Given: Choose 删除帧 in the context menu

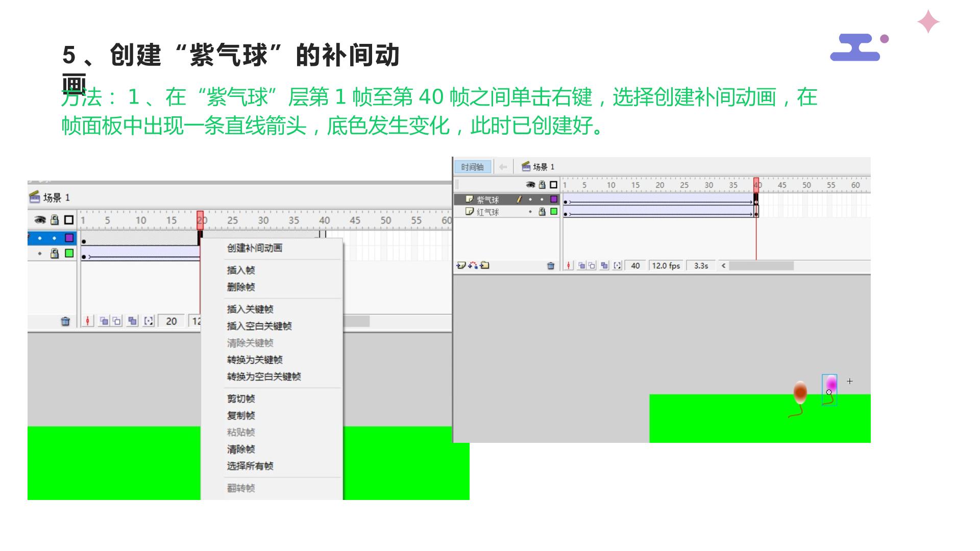Looking at the screenshot, I should click(x=240, y=287).
